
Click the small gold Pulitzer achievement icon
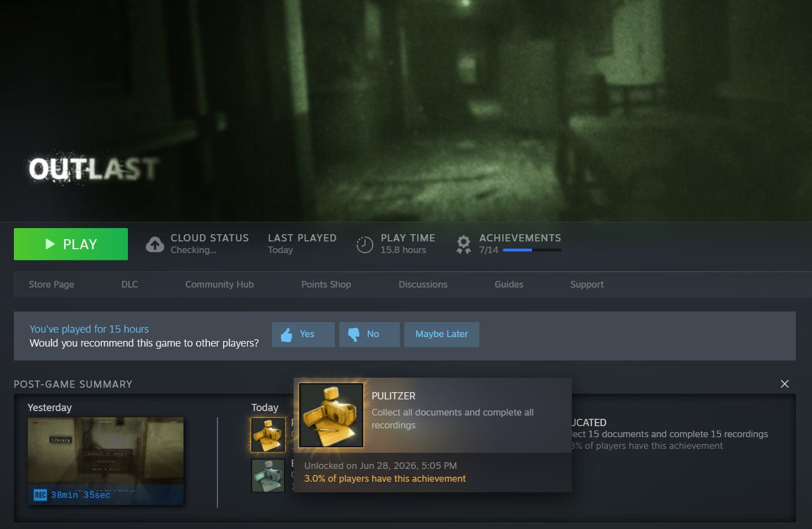tap(268, 435)
